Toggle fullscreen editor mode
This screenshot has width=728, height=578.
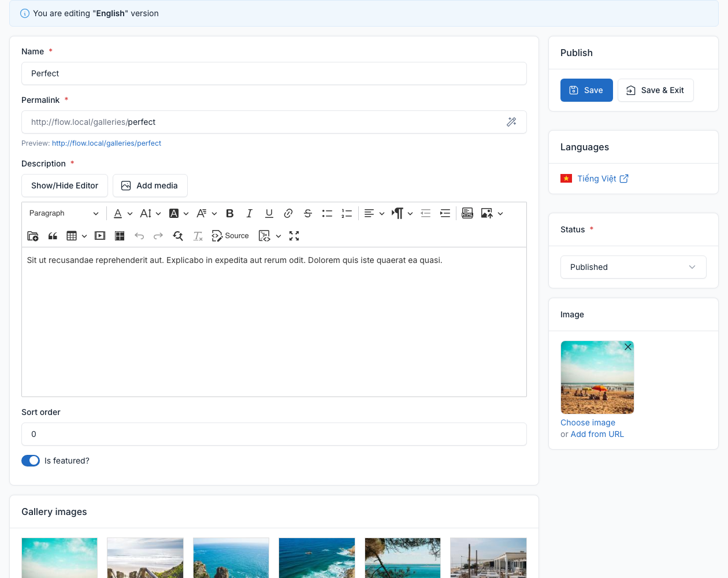(294, 236)
